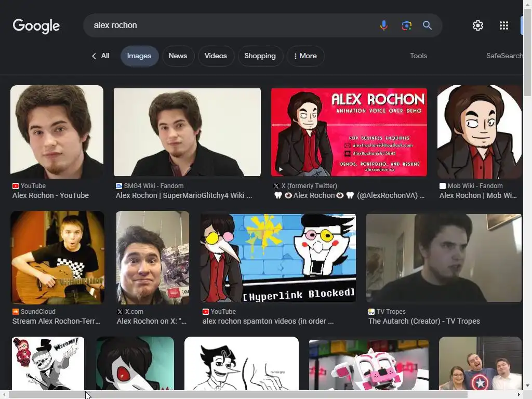Screen dimensions: 532x399
Task: Switch to the Videos tab
Action: coord(216,56)
